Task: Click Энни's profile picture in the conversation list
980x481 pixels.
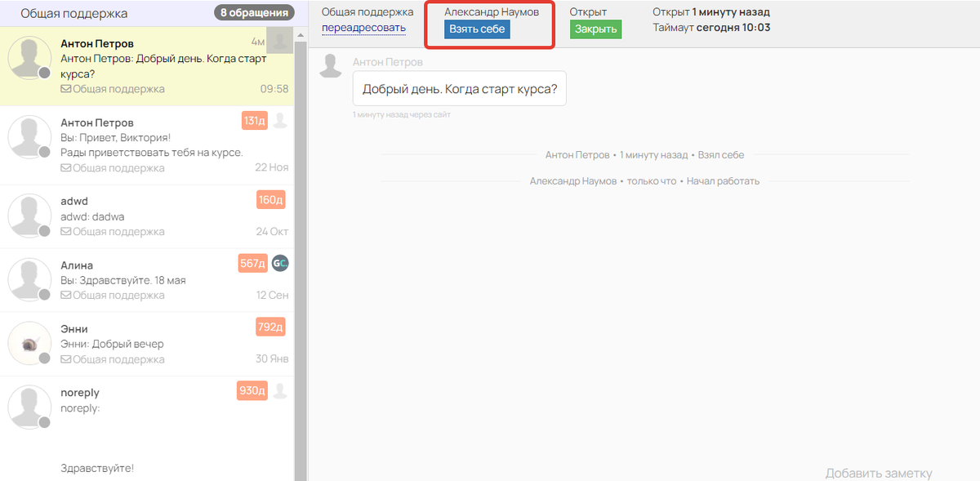Action: [x=30, y=343]
